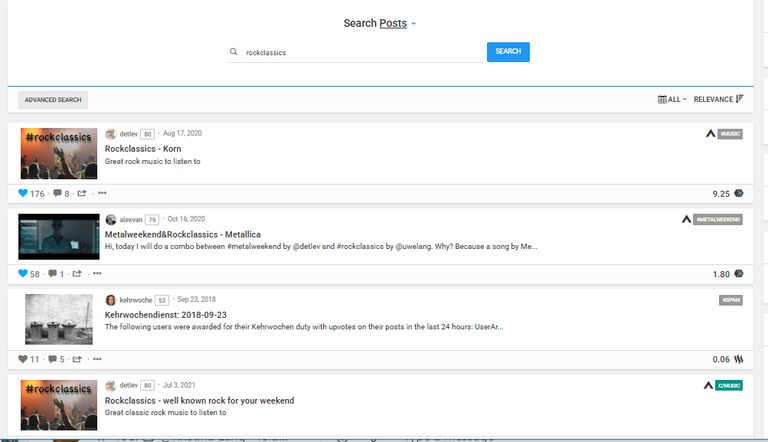This screenshot has width=768, height=442.
Task: Open kehrwoche's avatar icon
Action: (111, 300)
